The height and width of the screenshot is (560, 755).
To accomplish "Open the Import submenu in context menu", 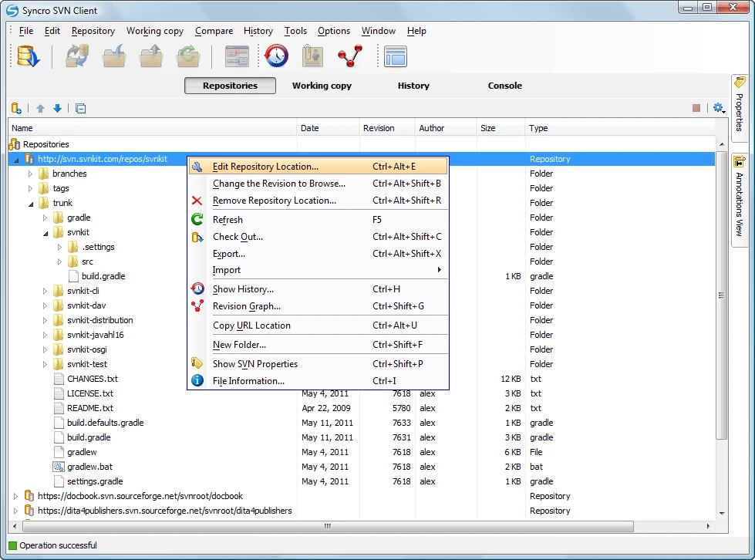I will (x=228, y=270).
